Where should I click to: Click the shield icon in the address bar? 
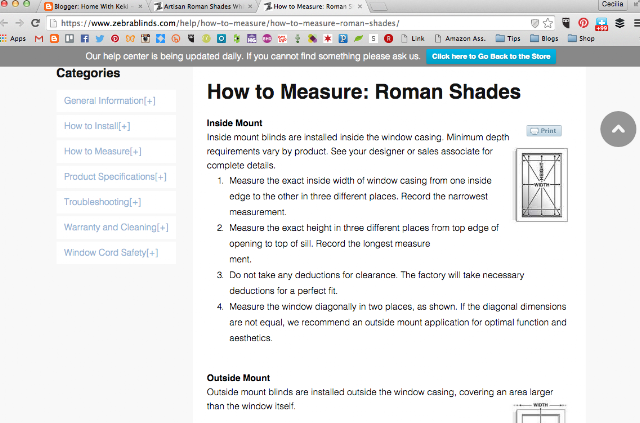534,23
